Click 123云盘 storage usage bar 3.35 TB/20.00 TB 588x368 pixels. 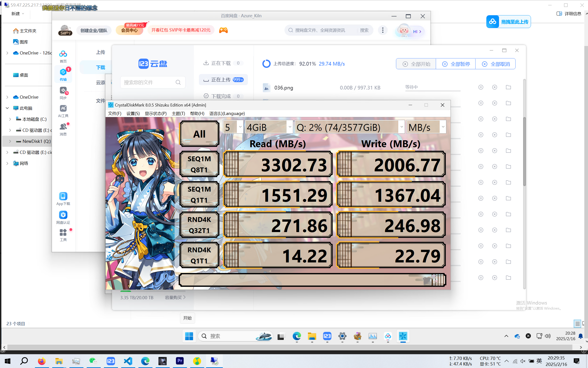click(x=153, y=291)
